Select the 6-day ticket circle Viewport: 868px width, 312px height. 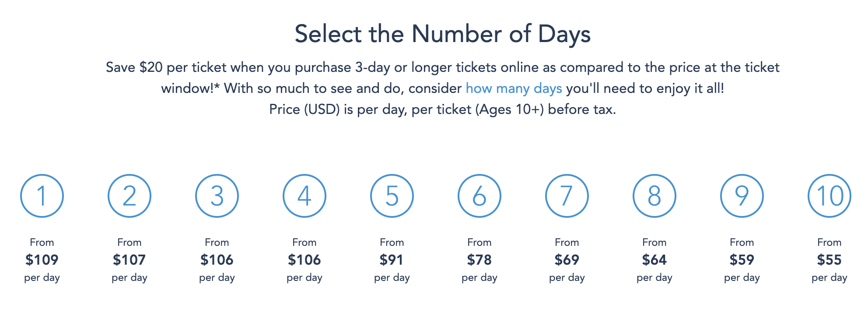tap(479, 196)
